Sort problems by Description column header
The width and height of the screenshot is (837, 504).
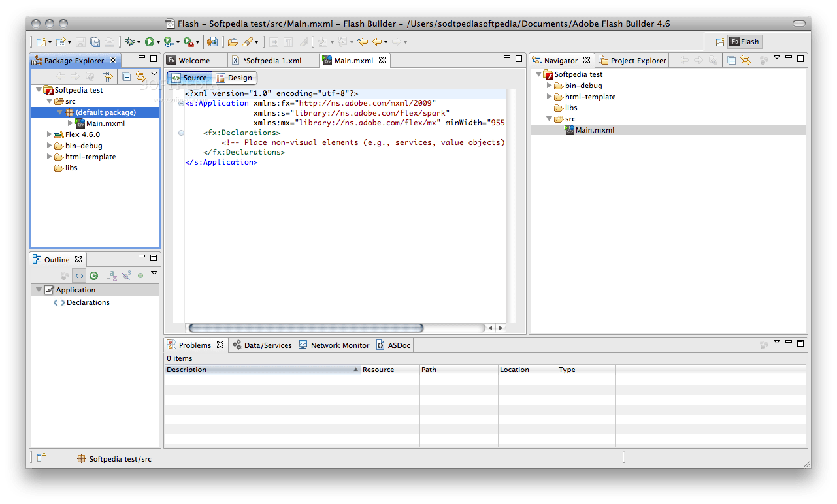click(x=263, y=370)
